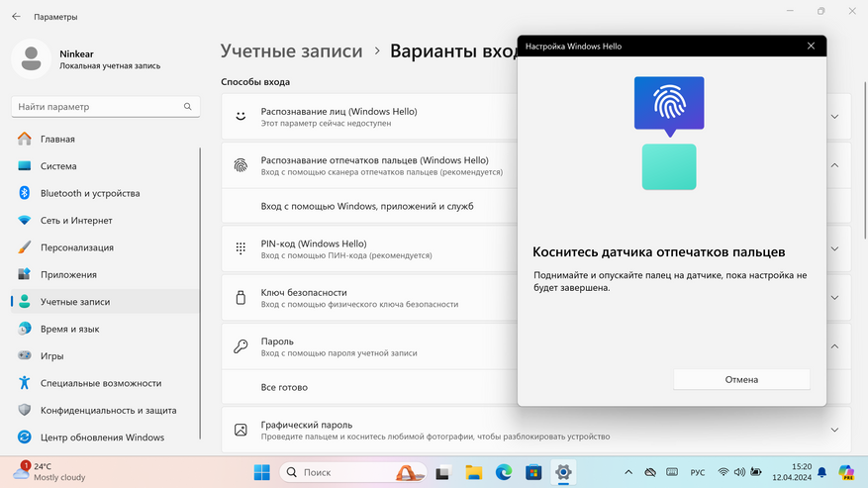Click the picture password image icon
Screen dimensions: 868x488
(x=241, y=430)
